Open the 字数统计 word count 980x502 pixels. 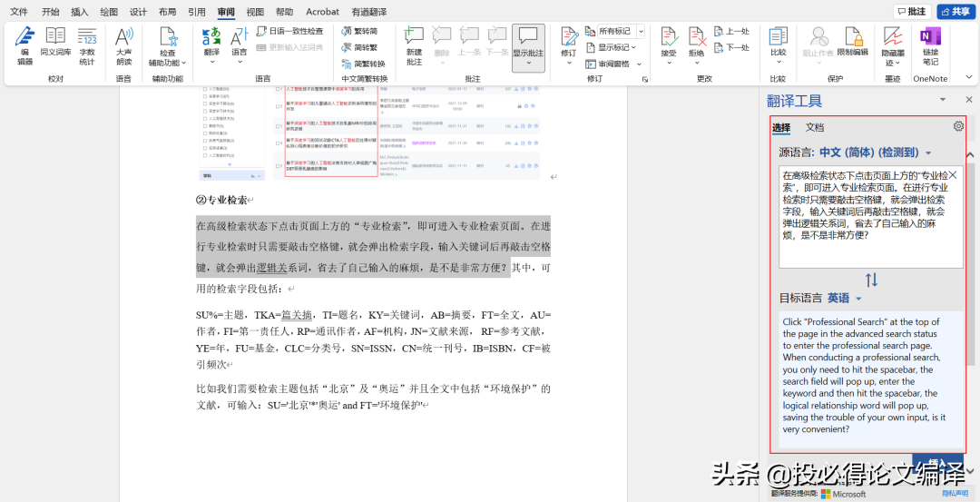pyautogui.click(x=87, y=45)
